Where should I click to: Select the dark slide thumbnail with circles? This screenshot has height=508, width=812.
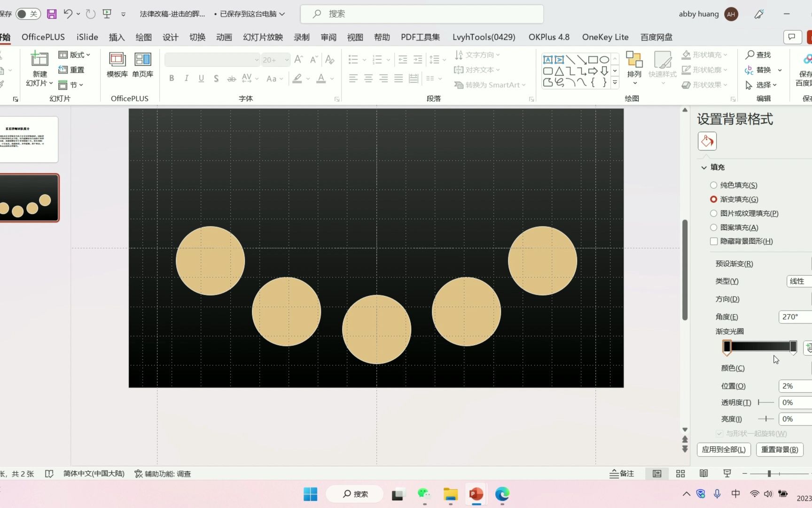tap(29, 198)
